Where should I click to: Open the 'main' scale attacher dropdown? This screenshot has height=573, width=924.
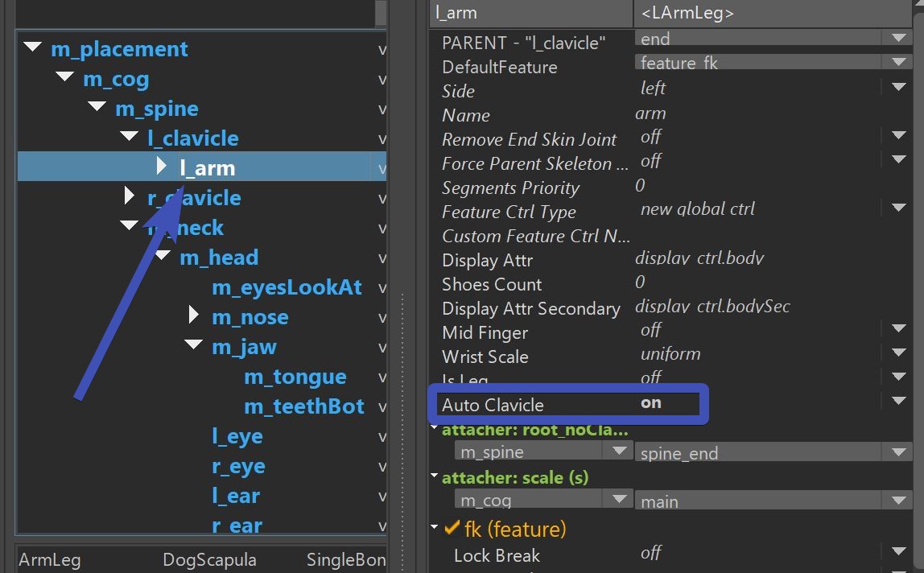click(x=773, y=501)
